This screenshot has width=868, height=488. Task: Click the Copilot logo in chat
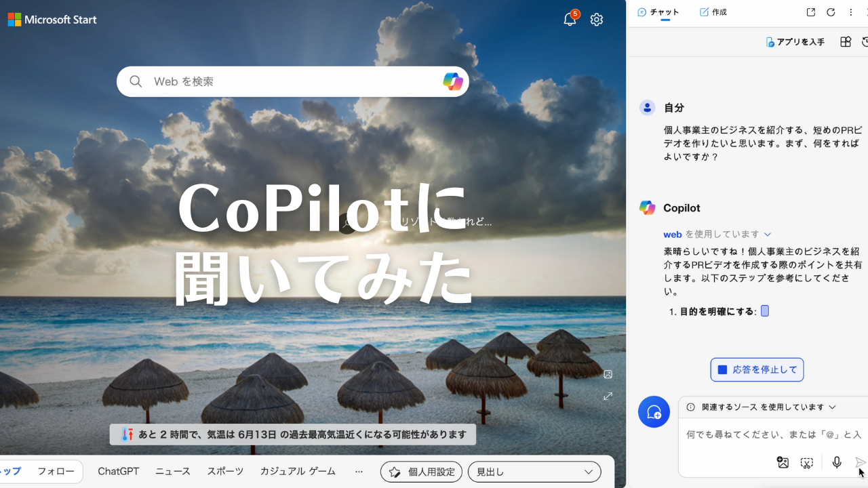coord(648,208)
